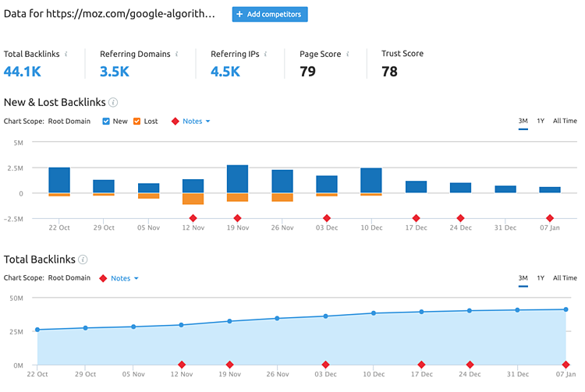Click 03 Dec note marker in Total Backlinks chart
Viewport: 585px width, 392px height.
(326, 365)
